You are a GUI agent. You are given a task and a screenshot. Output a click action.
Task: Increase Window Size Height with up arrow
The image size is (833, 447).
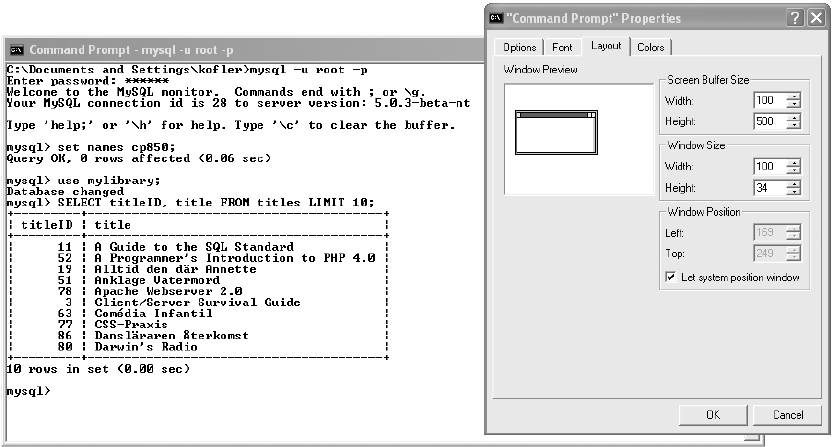click(x=794, y=184)
